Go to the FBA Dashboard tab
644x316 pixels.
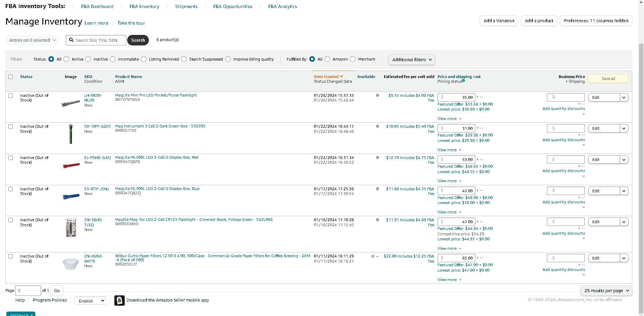pyautogui.click(x=97, y=6)
